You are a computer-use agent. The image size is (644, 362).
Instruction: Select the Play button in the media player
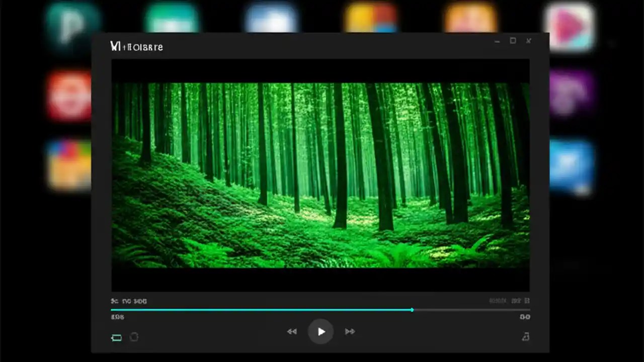(320, 331)
